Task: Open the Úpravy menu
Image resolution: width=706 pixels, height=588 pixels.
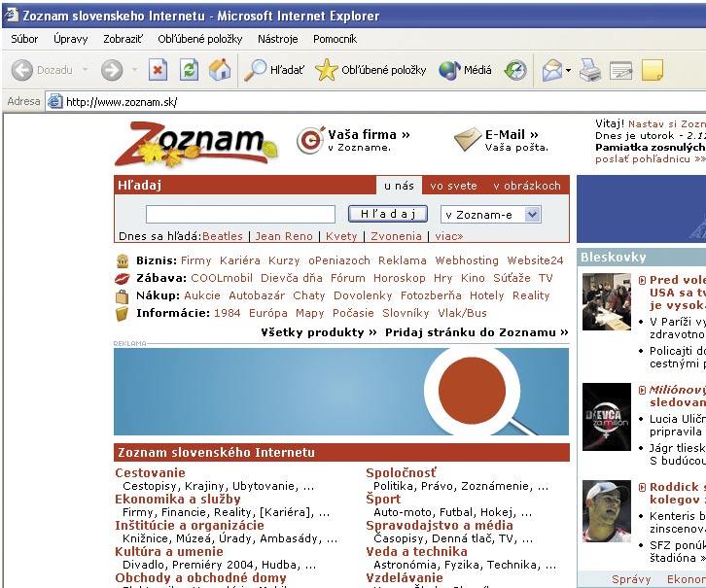Action: pos(71,39)
